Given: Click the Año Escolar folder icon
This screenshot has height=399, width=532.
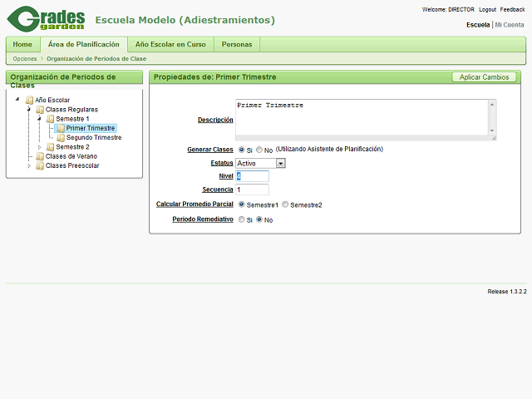Looking at the screenshot, I should point(30,100).
